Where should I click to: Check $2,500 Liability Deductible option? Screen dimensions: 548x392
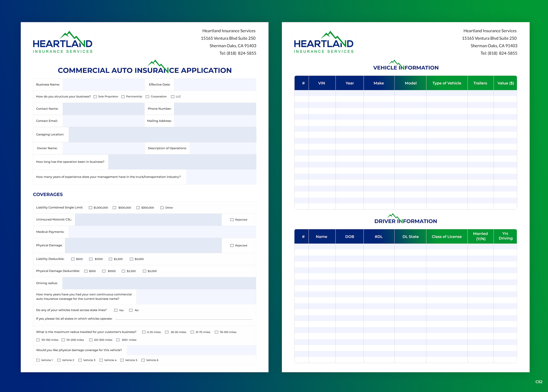pos(110,259)
